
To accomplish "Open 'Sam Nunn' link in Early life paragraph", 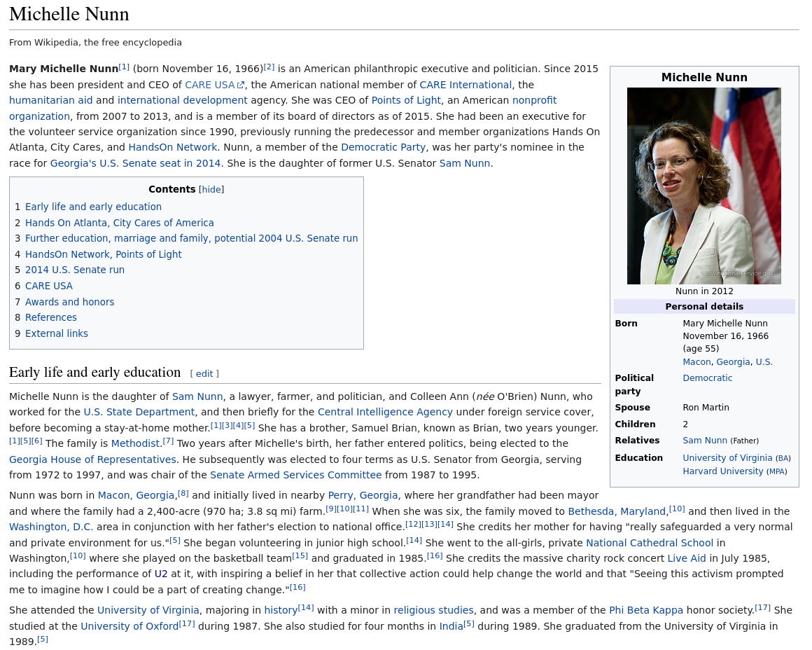I will [197, 397].
